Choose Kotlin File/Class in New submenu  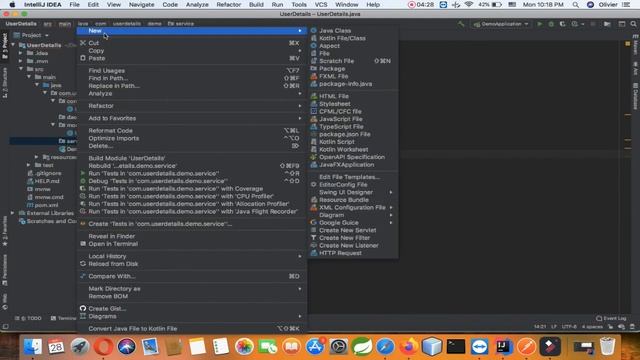353,38
